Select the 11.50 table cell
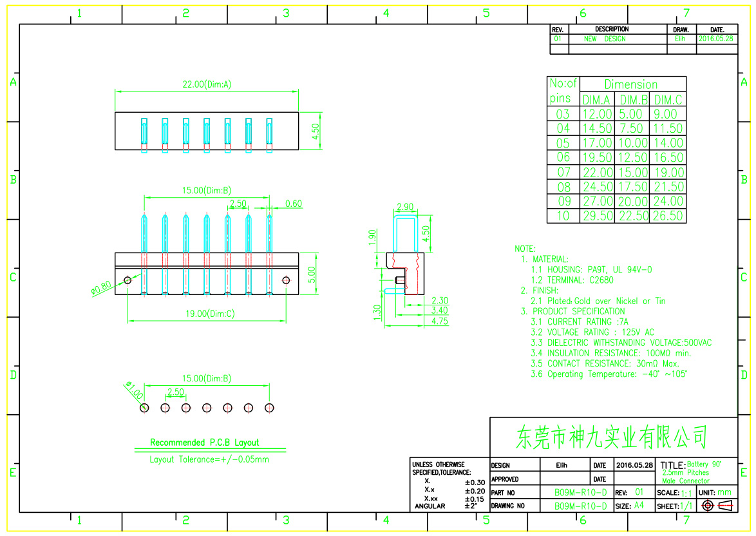Image resolution: width=756 pixels, height=536 pixels. (x=668, y=128)
